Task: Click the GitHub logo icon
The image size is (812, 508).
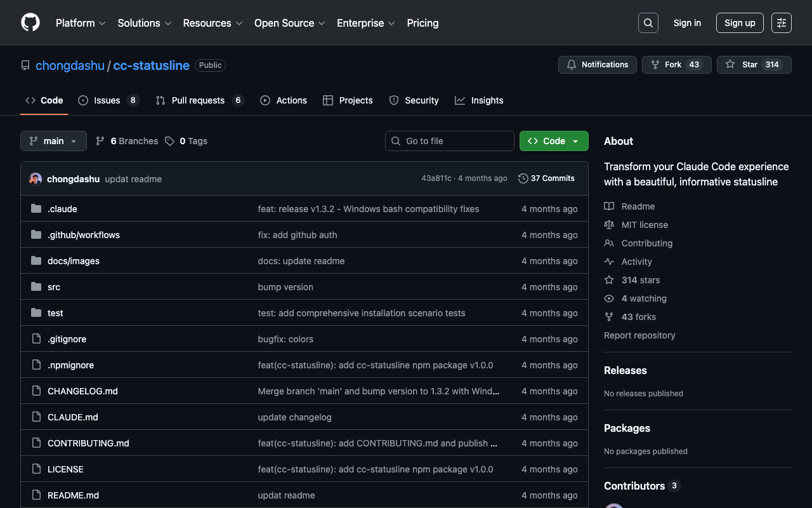Action: click(30, 23)
